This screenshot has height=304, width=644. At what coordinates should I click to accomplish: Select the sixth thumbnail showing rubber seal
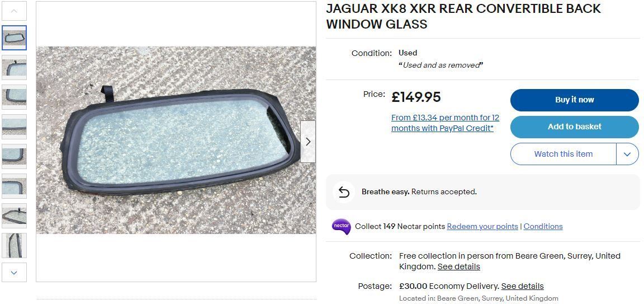(14, 186)
